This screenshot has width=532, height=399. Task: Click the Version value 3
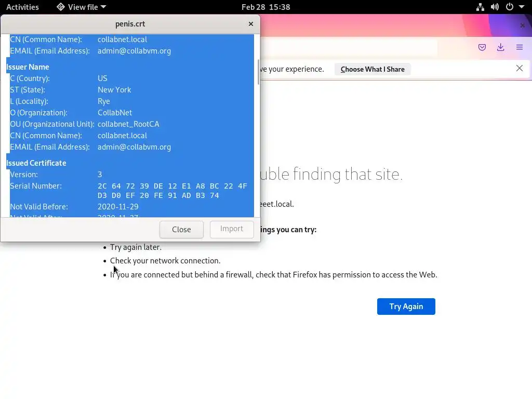(x=100, y=175)
